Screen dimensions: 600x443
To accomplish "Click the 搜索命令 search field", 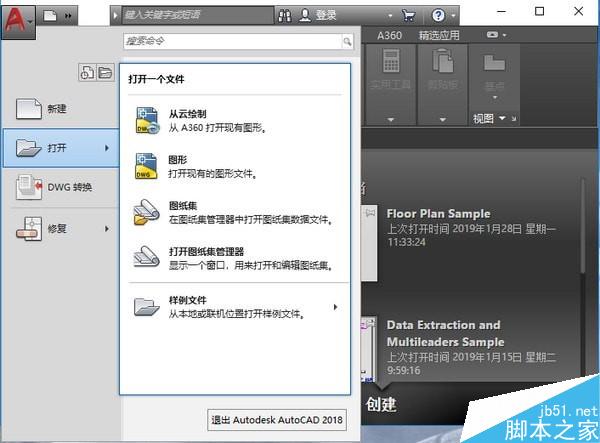I will (x=233, y=41).
